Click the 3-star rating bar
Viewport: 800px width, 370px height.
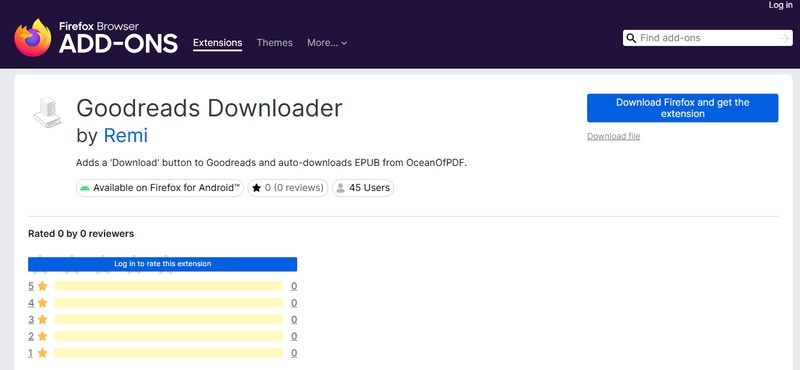pyautogui.click(x=168, y=319)
